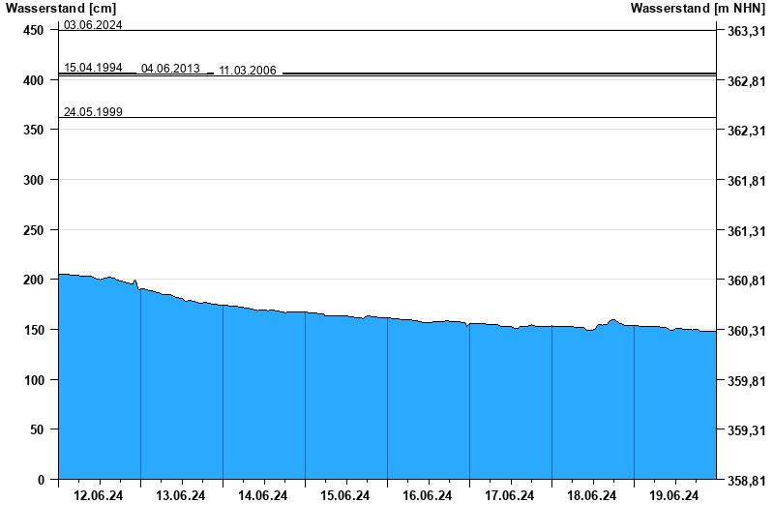Click the 19.06.24 date label
The height and width of the screenshot is (532, 774).
tap(674, 496)
